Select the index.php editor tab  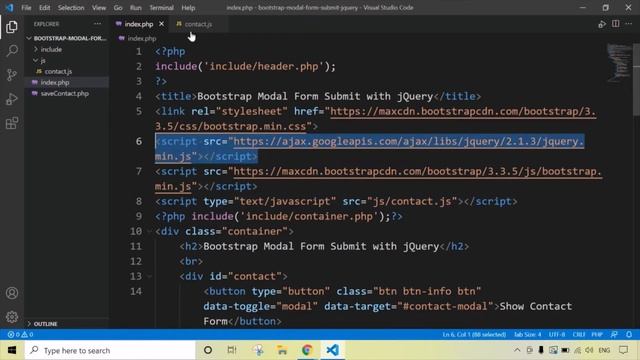139,24
